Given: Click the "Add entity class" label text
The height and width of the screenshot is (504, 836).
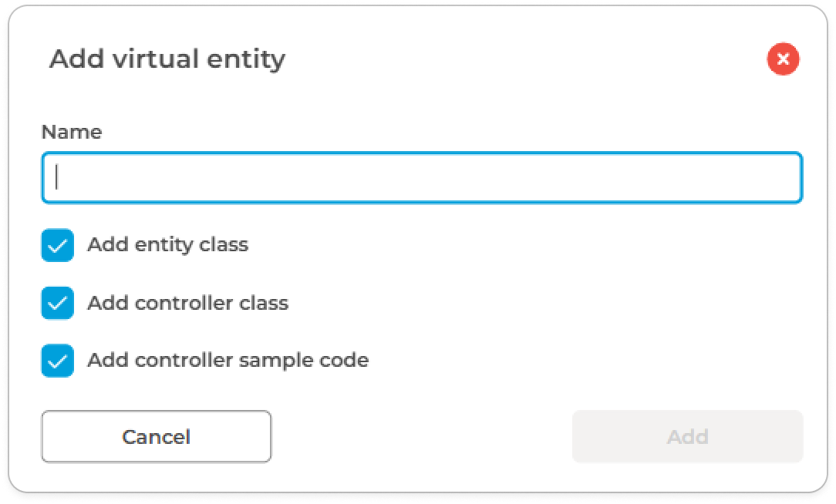Looking at the screenshot, I should click(167, 245).
